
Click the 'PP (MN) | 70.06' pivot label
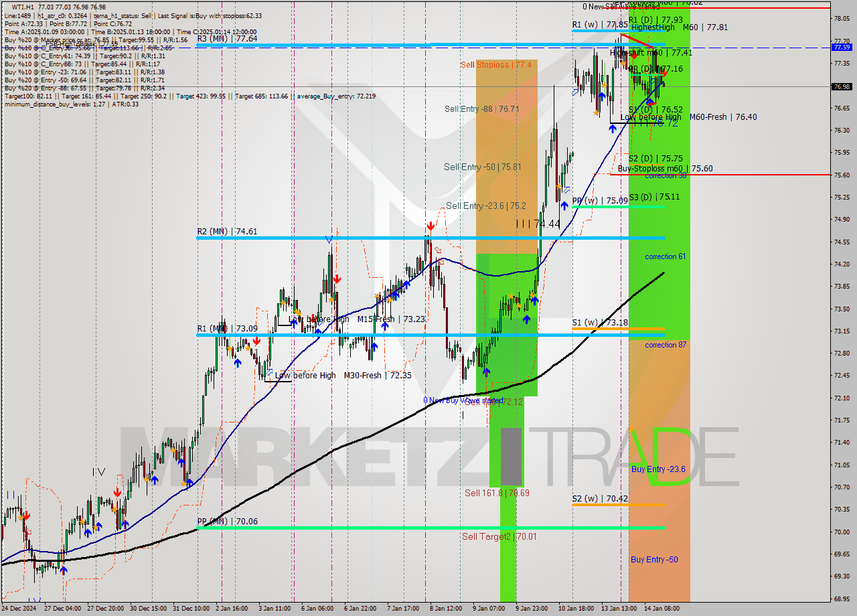pyautogui.click(x=227, y=522)
